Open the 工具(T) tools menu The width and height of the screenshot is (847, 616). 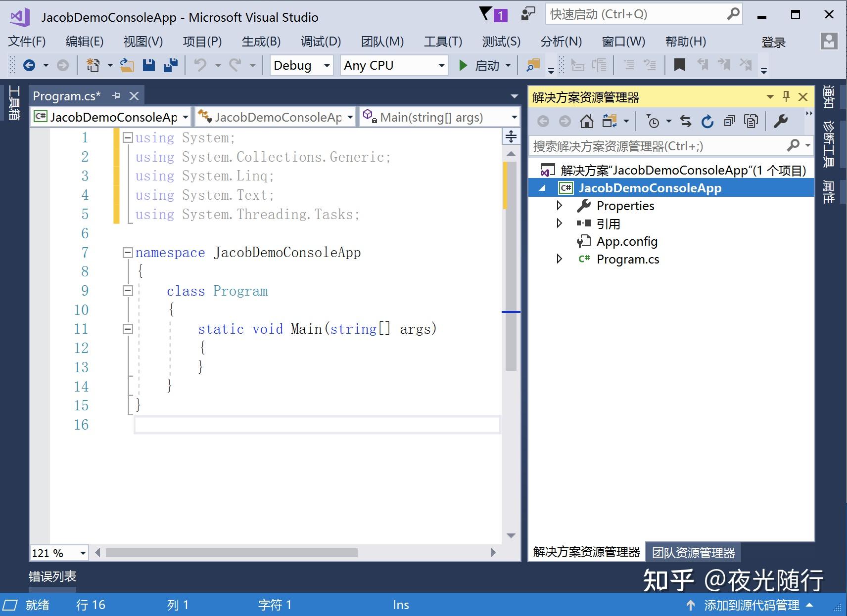(x=443, y=42)
